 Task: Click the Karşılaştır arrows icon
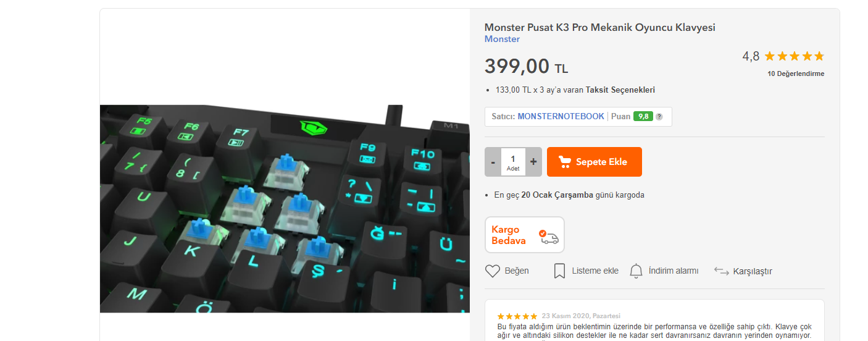point(722,271)
